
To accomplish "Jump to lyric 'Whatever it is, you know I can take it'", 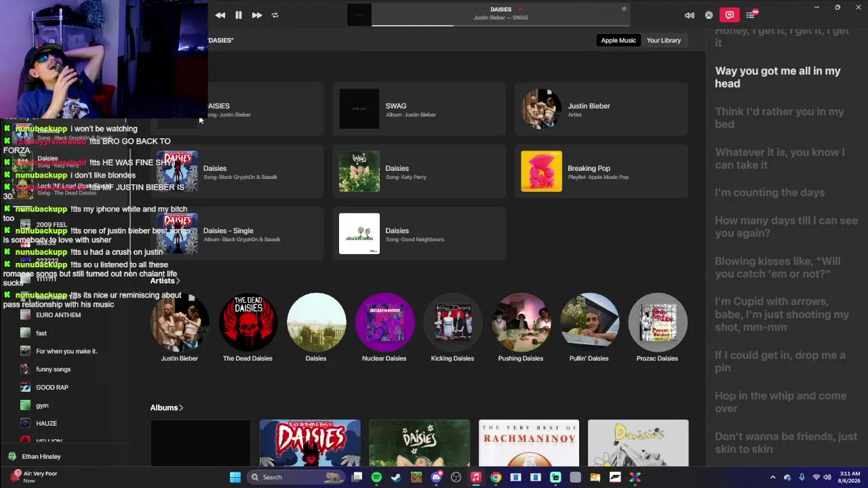I will [780, 159].
